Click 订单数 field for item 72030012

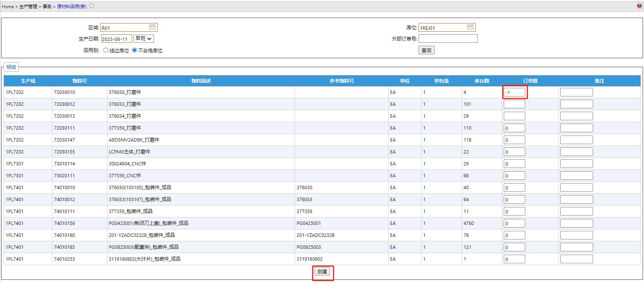[x=515, y=104]
